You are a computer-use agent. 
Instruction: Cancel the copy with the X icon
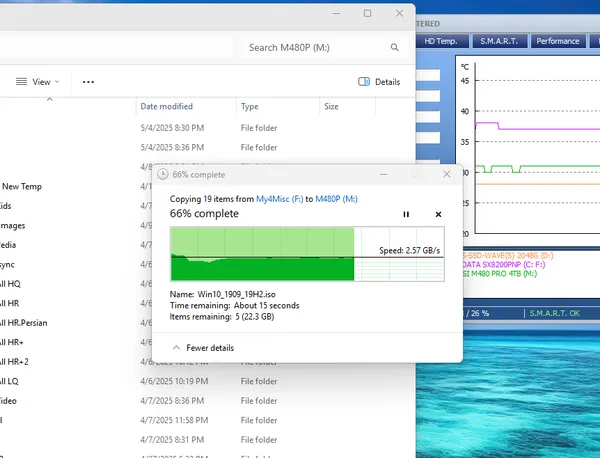pyautogui.click(x=439, y=214)
